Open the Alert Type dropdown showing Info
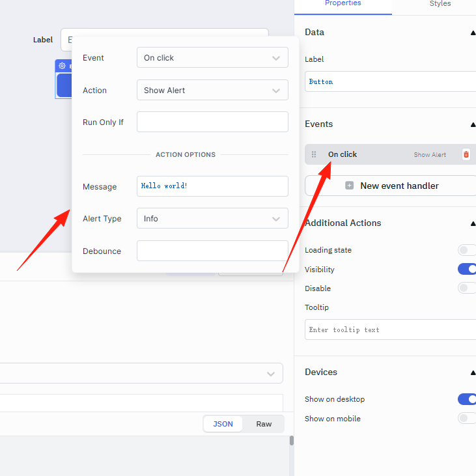The image size is (476, 476). pyautogui.click(x=212, y=218)
